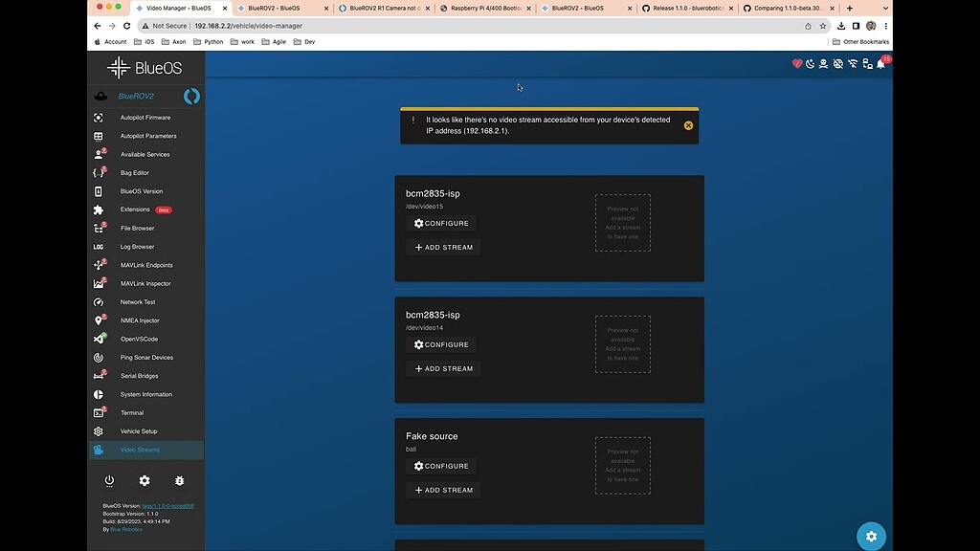Screen dimensions: 980x551
Task: Open Network Test in the sidebar
Action: click(x=136, y=301)
